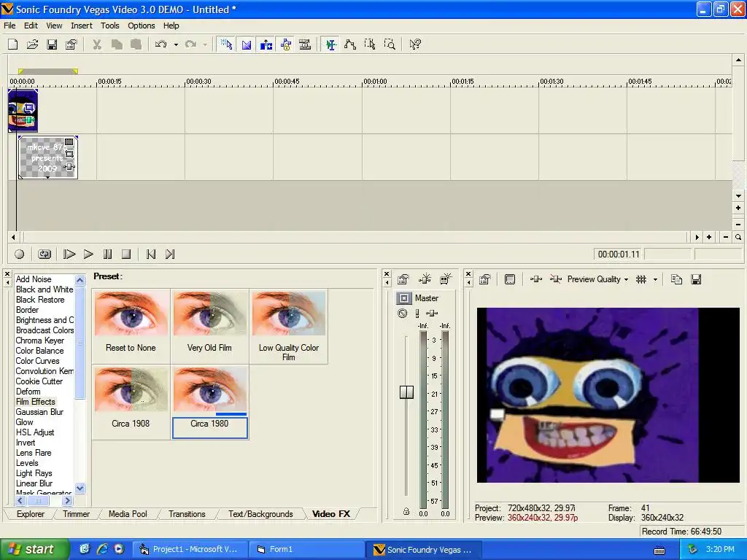This screenshot has width=747, height=560.
Task: Select the Circa 1980 preset
Action: tap(209, 402)
